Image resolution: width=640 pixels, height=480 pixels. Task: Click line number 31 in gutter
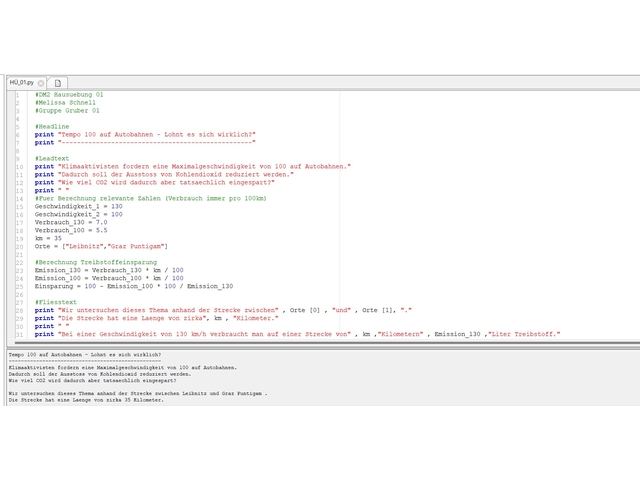(x=19, y=335)
